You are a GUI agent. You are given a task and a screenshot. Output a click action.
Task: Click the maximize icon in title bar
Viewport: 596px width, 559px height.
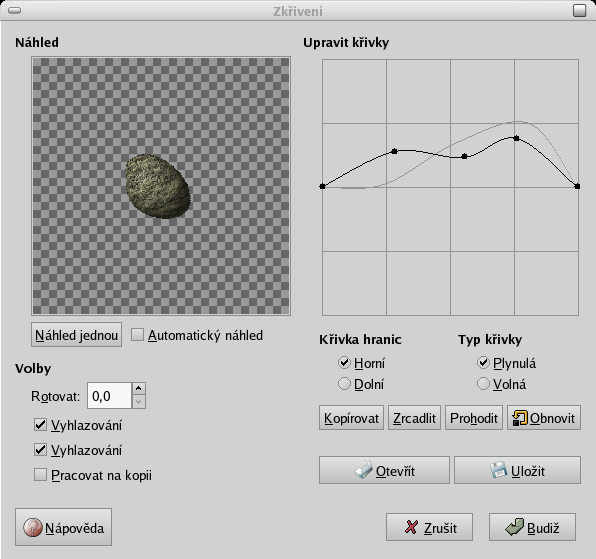click(579, 10)
